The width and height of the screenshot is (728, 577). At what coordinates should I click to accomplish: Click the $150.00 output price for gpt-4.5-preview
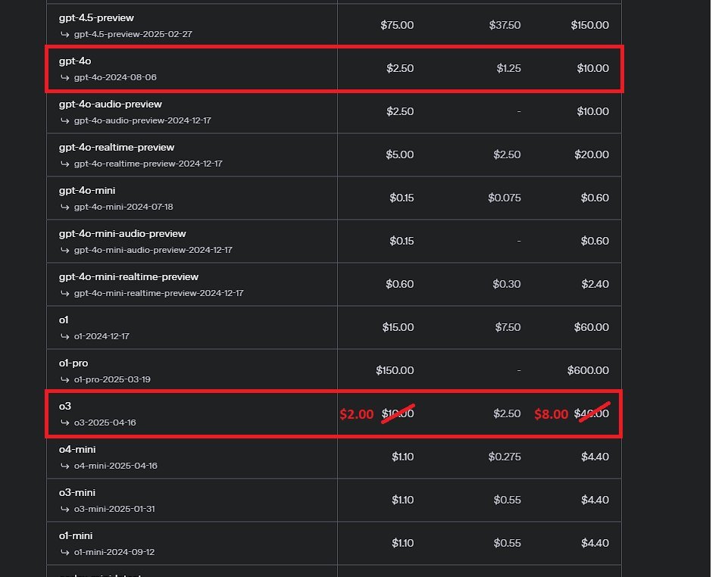pos(589,25)
